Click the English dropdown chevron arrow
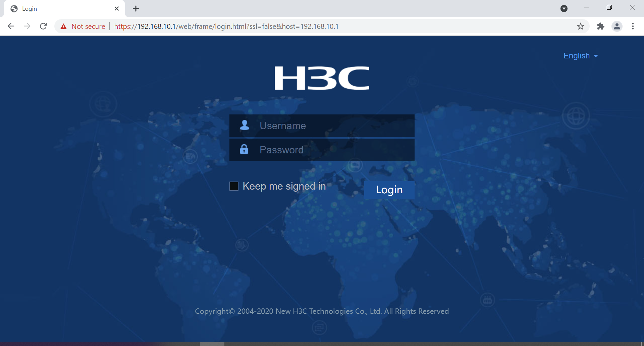The image size is (644, 346). 596,56
